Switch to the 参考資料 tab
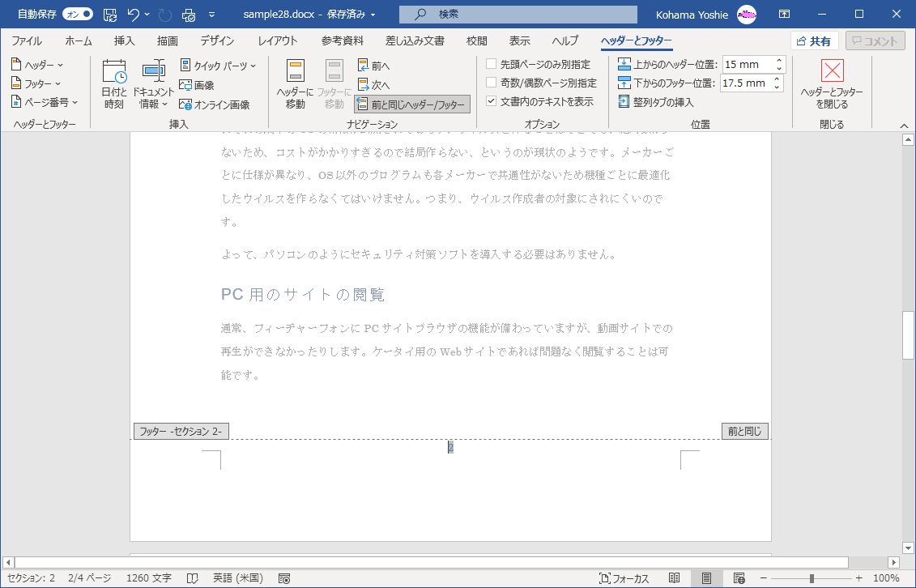This screenshot has width=916, height=588. [343, 40]
